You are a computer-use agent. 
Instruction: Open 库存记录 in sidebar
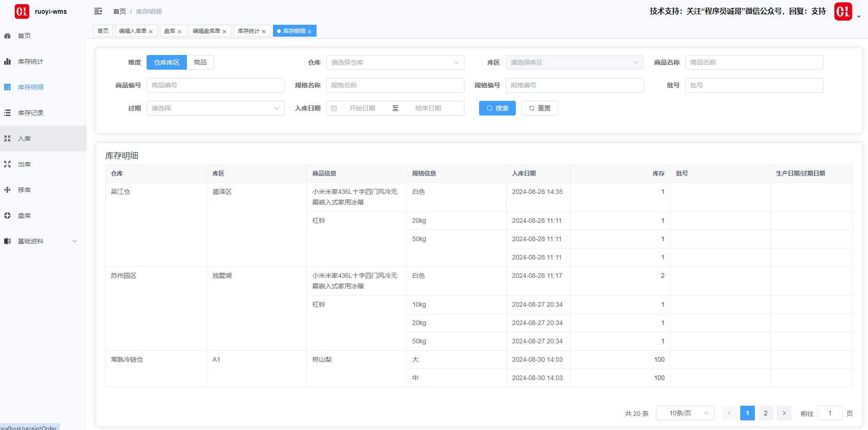pos(43,113)
